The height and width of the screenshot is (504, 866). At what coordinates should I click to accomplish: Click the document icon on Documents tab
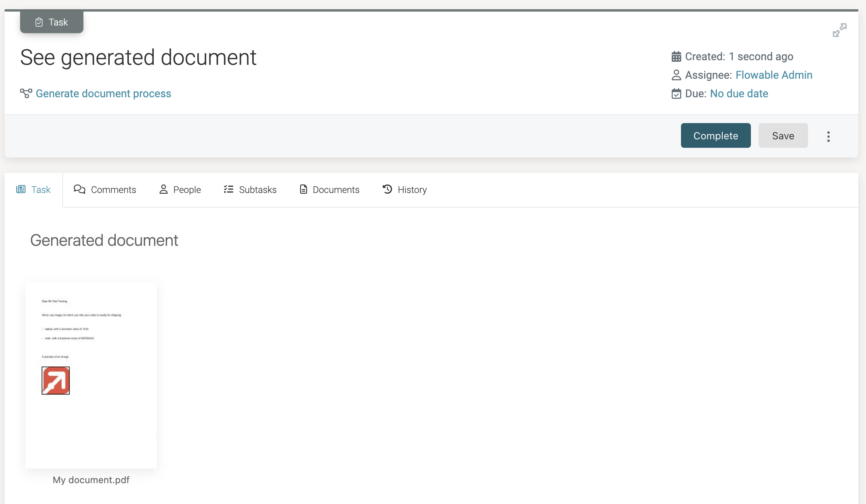tap(303, 189)
